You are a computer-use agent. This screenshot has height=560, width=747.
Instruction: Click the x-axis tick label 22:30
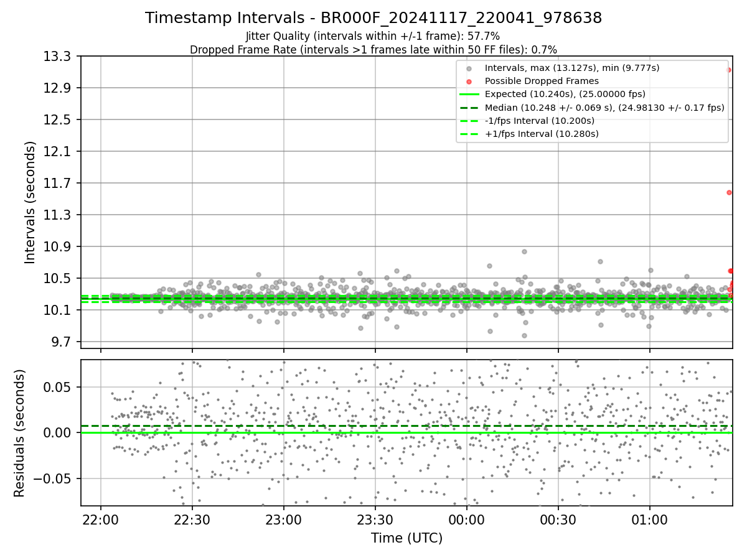tap(192, 519)
